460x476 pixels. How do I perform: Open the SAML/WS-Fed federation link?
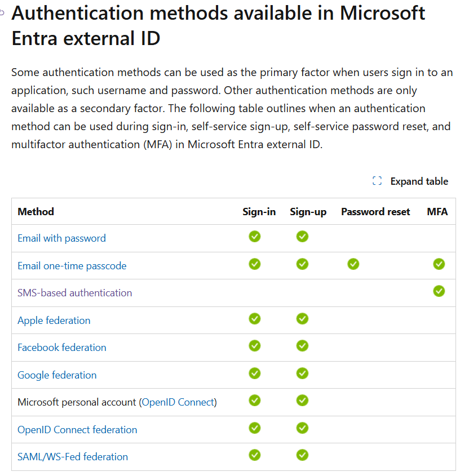point(72,457)
